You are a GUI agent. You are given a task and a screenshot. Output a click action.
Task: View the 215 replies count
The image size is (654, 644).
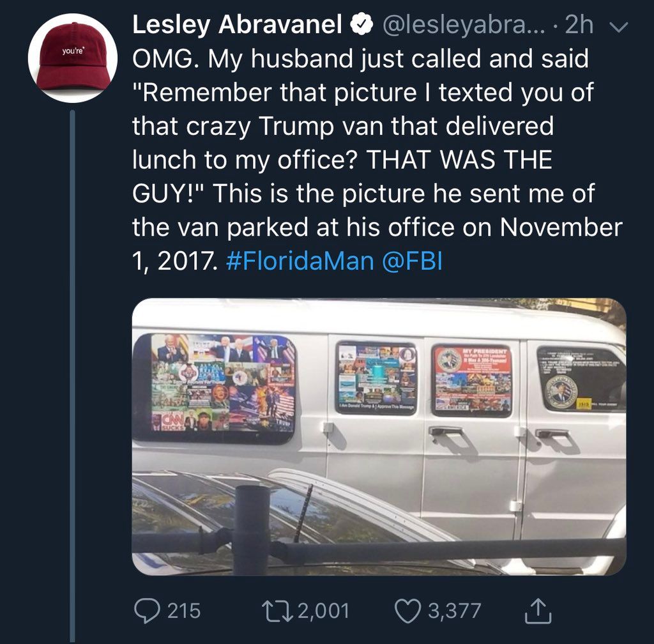click(184, 611)
